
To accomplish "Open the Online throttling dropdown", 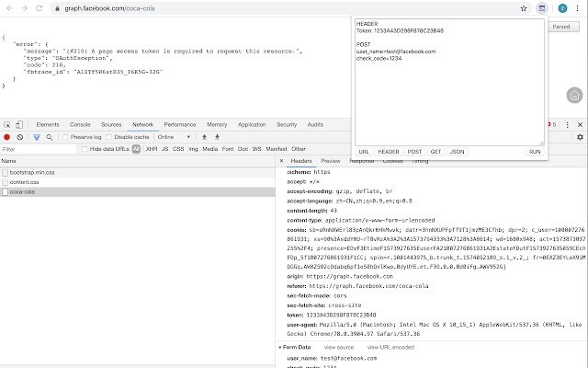I will (x=174, y=137).
